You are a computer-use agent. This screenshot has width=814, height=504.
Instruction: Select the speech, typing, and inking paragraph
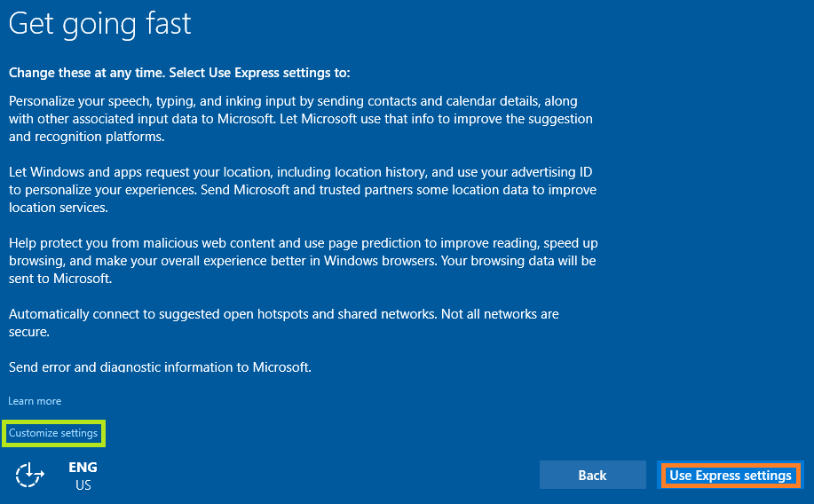point(300,119)
